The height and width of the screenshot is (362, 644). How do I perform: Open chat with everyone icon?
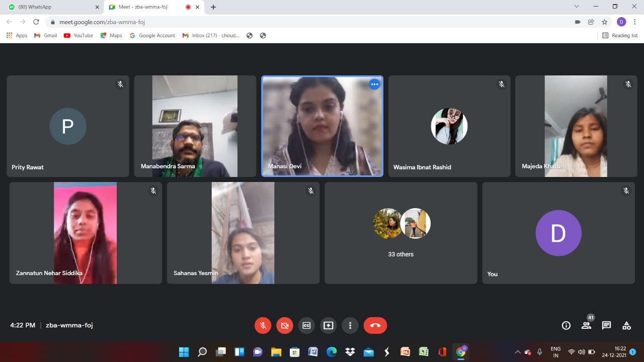pos(606,325)
